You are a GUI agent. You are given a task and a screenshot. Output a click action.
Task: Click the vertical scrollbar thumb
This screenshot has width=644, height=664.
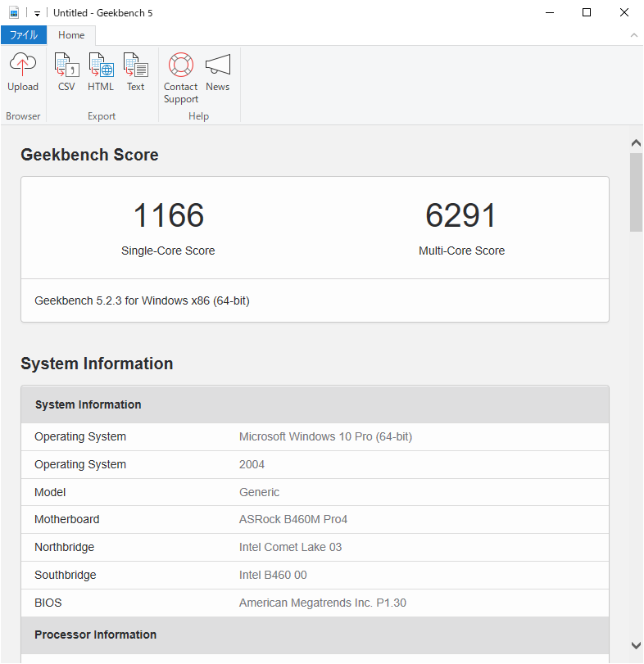click(x=636, y=192)
